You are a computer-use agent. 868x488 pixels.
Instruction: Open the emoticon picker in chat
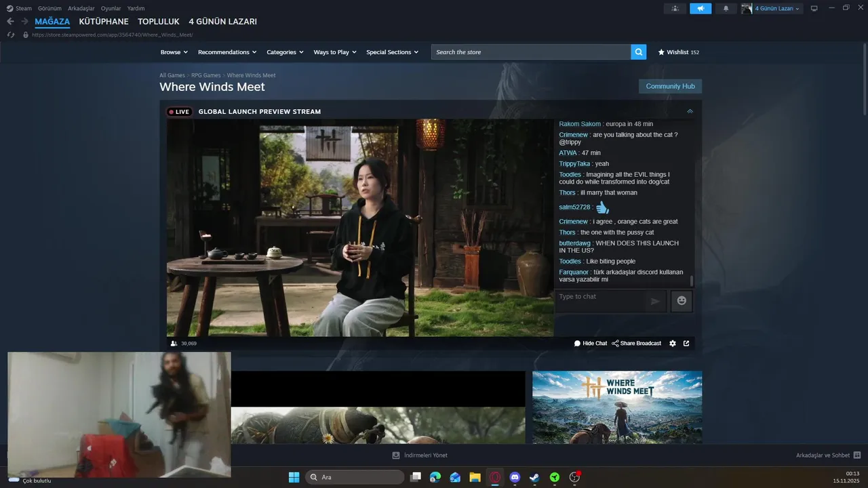point(682,301)
